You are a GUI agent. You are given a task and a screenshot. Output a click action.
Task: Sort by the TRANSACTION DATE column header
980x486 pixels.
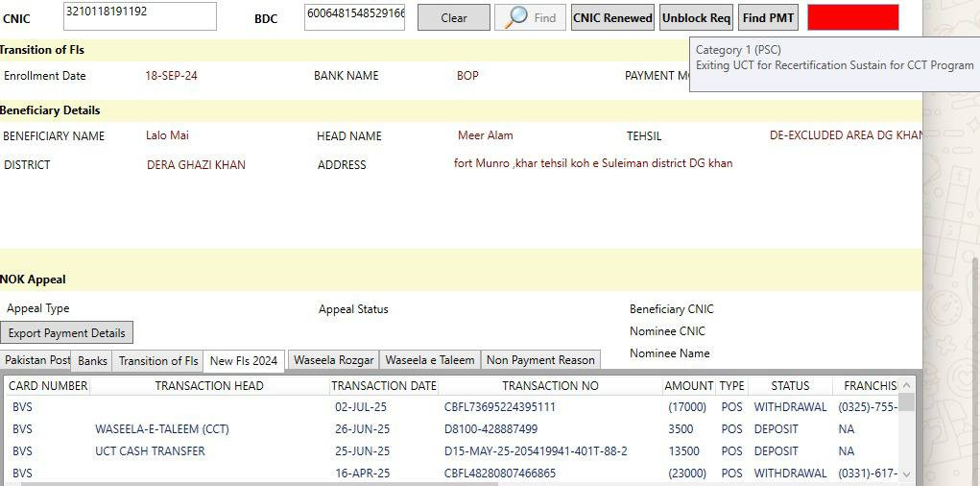pos(383,386)
